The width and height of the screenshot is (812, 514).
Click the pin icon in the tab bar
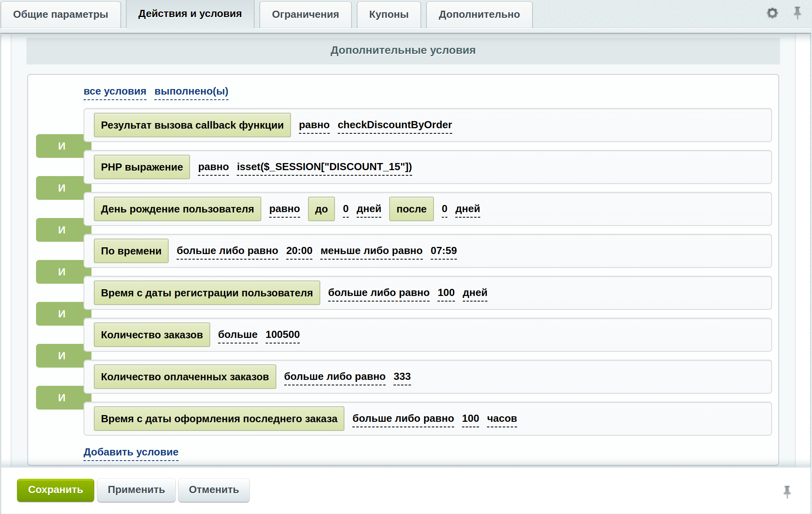coord(797,13)
